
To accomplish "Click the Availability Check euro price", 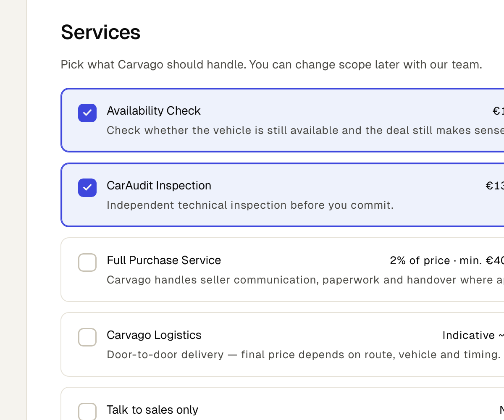I will (x=498, y=111).
